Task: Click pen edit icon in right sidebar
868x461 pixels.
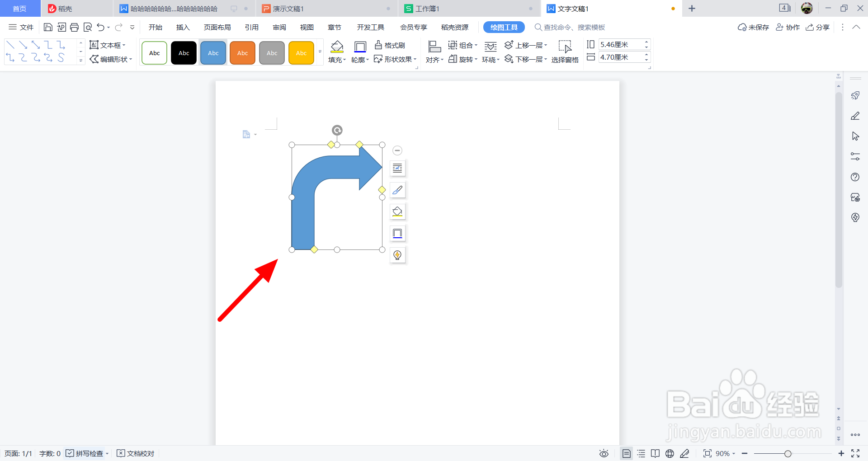Action: 855,116
